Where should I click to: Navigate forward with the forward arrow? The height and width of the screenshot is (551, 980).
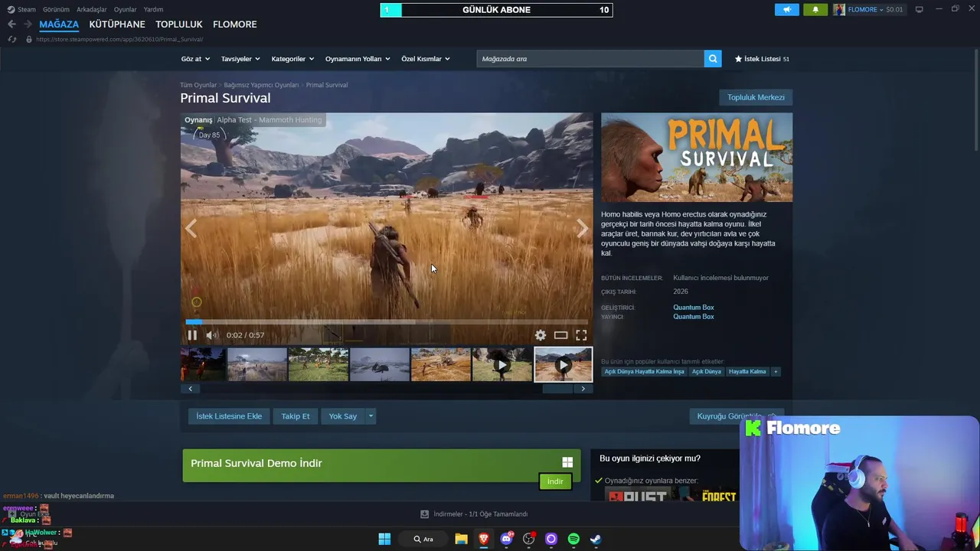click(x=28, y=24)
